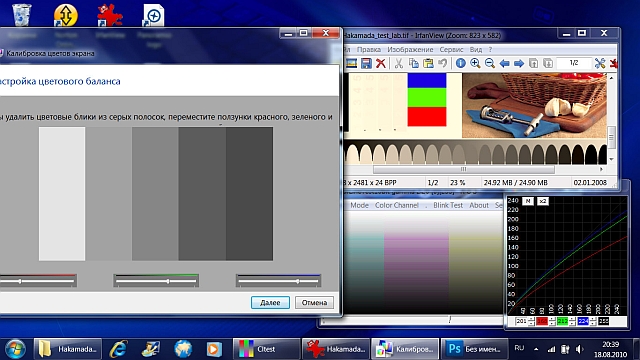
Task: Click the Windows Start orb
Action: (x=15, y=349)
